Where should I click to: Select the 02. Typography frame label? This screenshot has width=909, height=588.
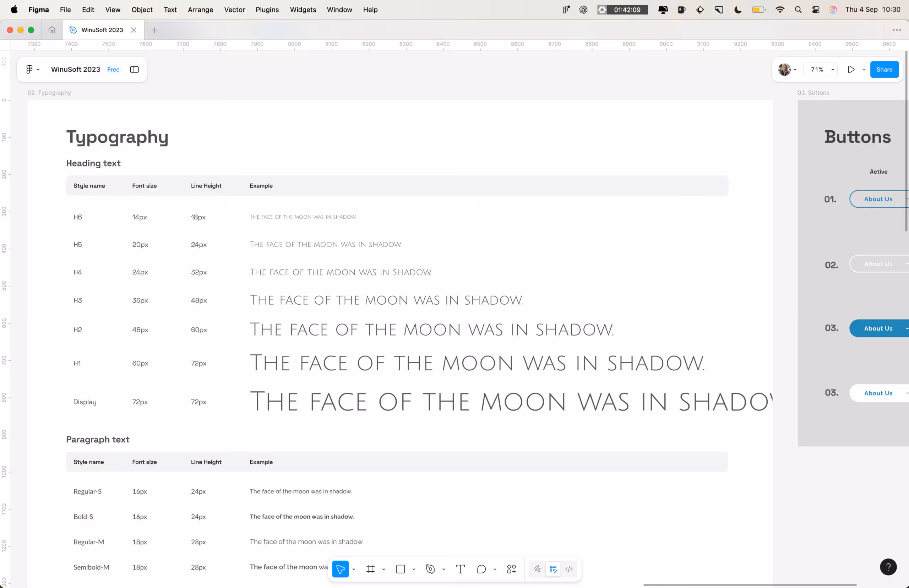[49, 92]
